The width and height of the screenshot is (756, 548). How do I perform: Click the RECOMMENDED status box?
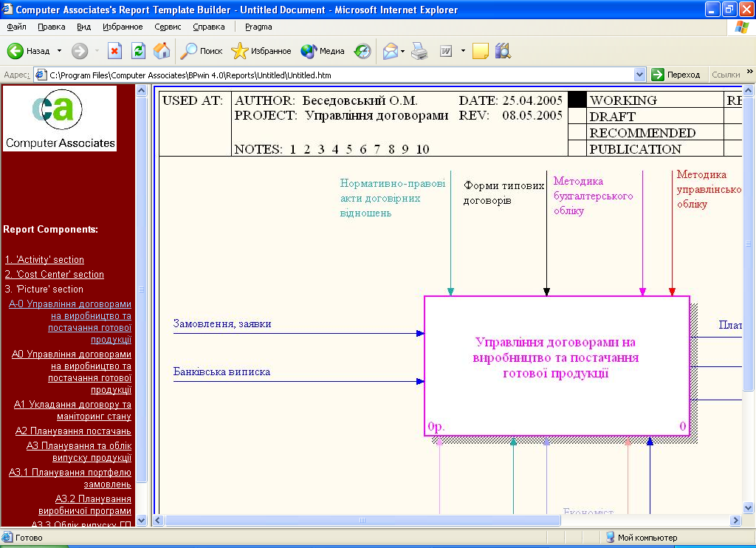(x=577, y=132)
